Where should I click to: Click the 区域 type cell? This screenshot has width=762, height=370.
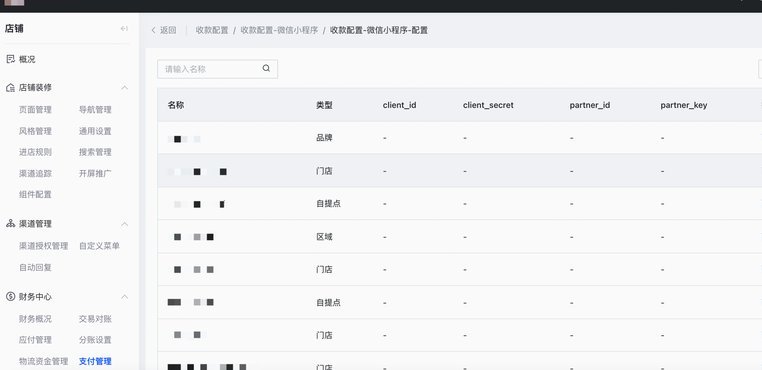(324, 237)
